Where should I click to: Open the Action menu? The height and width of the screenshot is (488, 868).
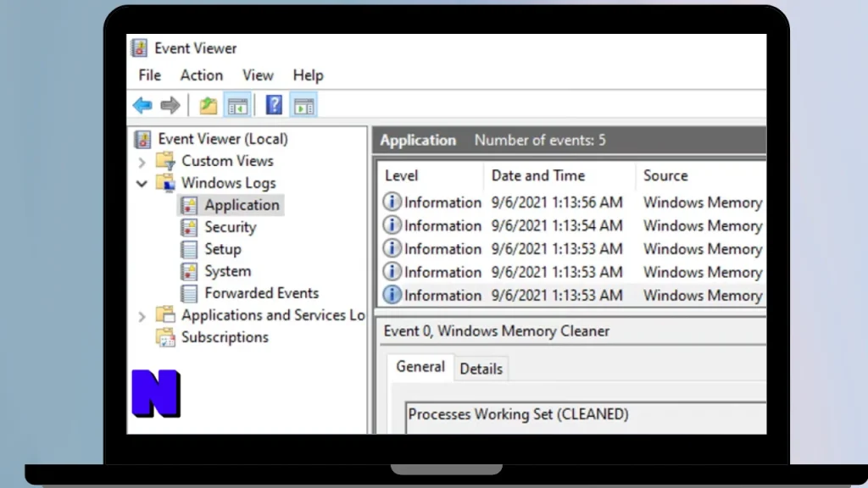click(202, 75)
